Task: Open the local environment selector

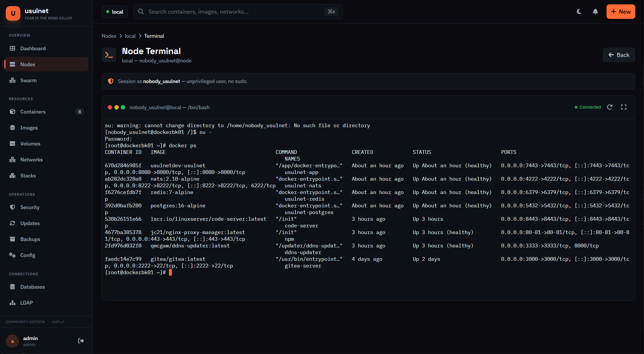Action: pyautogui.click(x=114, y=12)
